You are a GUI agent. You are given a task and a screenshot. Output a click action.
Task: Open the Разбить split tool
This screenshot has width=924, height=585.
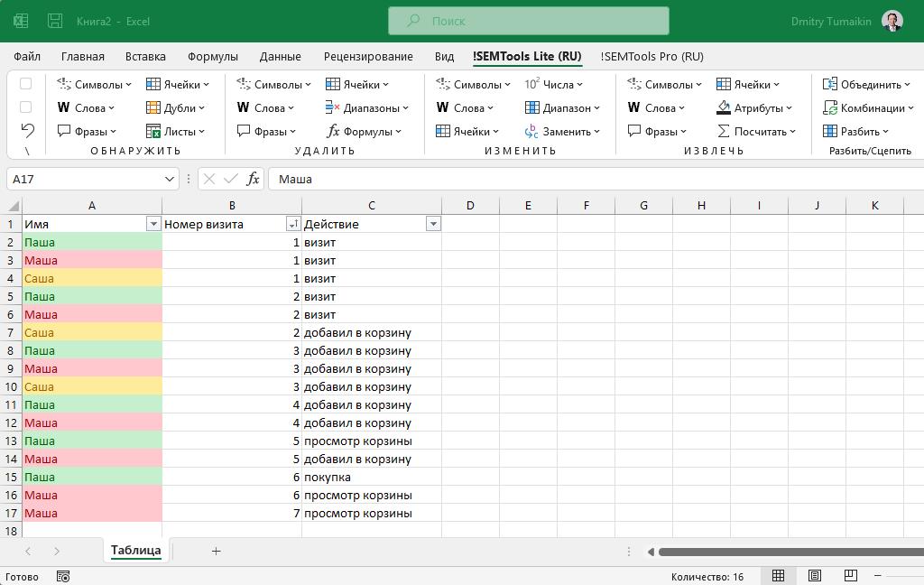point(855,132)
